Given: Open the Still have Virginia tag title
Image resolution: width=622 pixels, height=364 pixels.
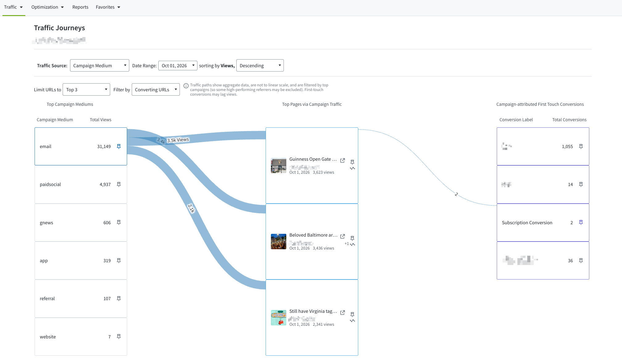Looking at the screenshot, I should pyautogui.click(x=313, y=311).
